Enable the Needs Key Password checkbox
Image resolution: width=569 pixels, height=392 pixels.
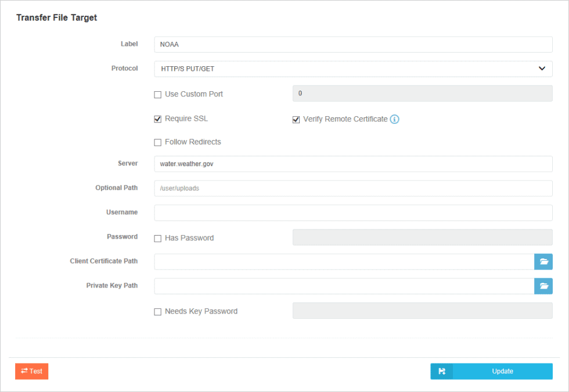pos(157,311)
